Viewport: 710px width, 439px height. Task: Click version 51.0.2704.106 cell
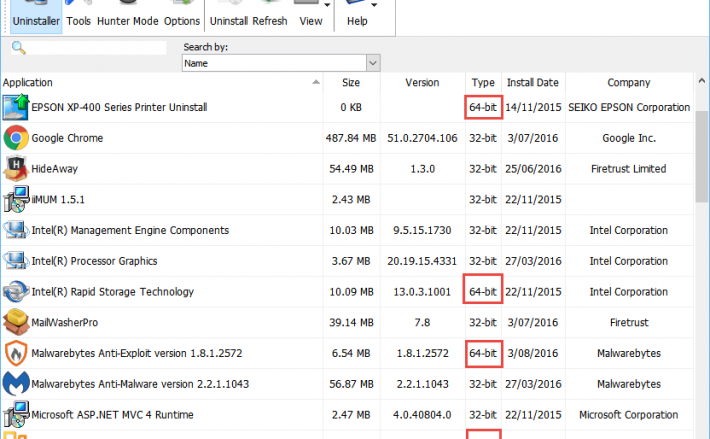pyautogui.click(x=422, y=138)
